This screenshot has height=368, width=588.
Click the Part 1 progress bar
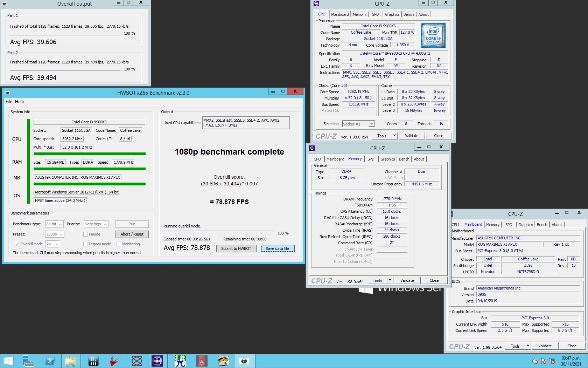point(65,35)
